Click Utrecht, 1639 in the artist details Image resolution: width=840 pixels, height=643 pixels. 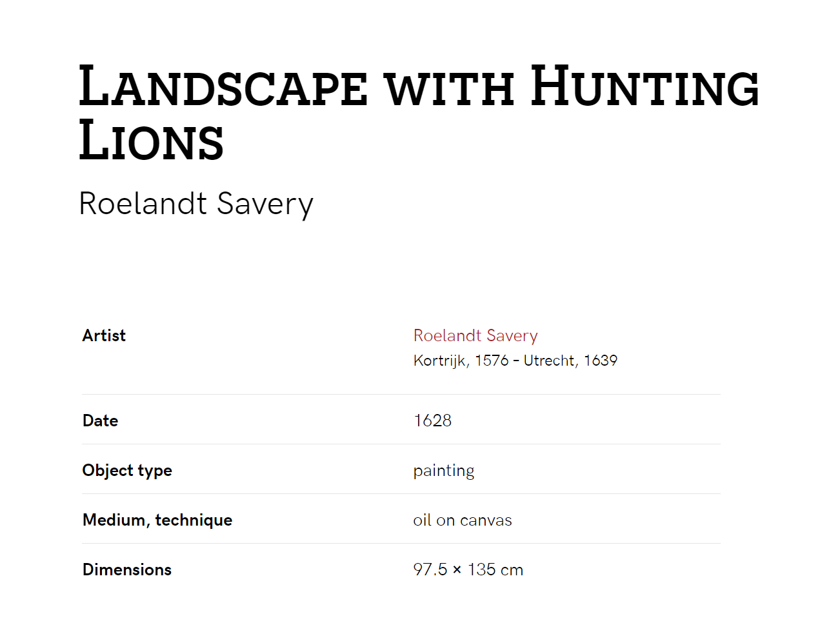[x=570, y=361]
